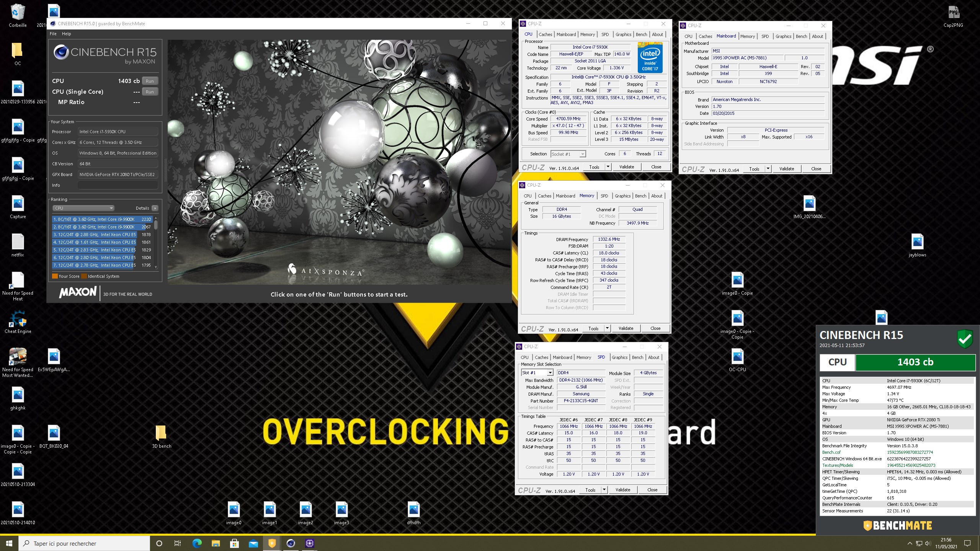Open Tools dropdown arrow in CPU-Z Mainboard window
This screenshot has width=980, height=551.
(768, 169)
